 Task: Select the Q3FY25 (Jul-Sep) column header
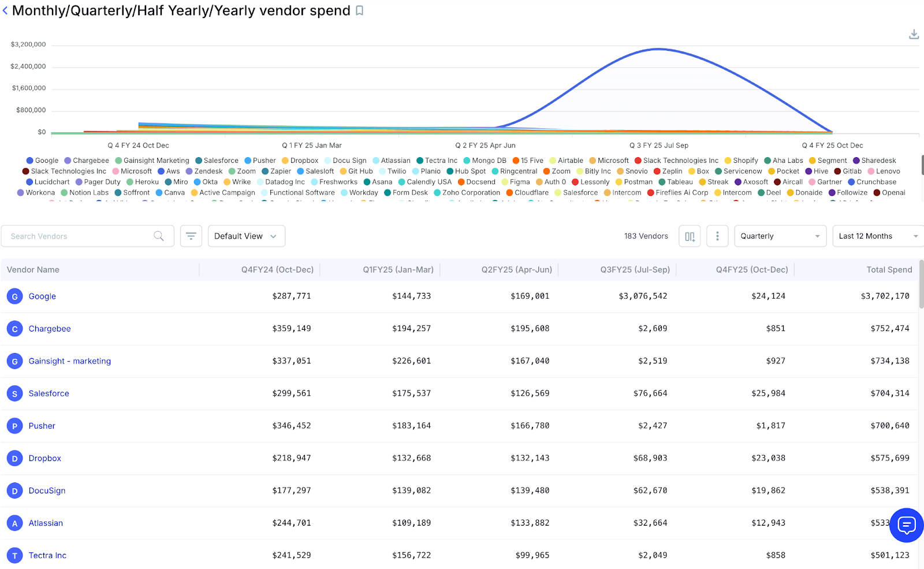pos(636,269)
